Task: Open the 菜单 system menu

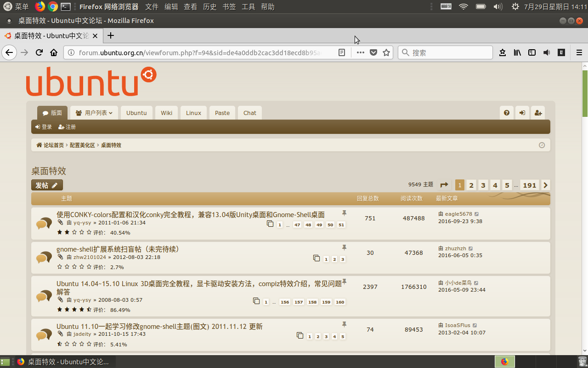Action: click(17, 6)
